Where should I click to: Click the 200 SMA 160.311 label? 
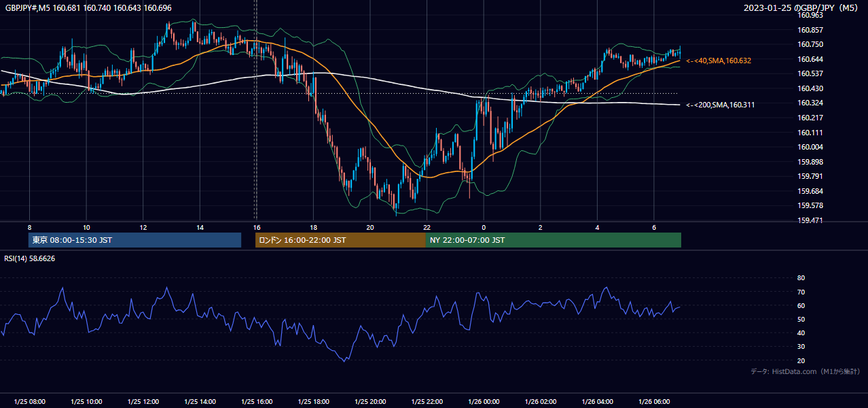(720, 105)
